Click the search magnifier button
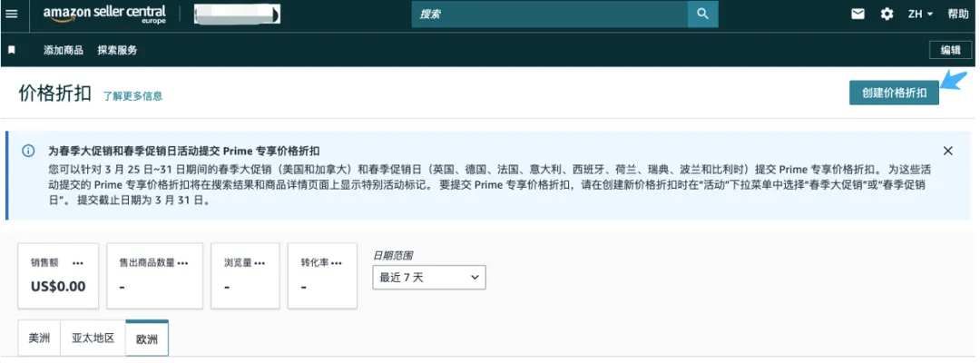 (x=701, y=15)
